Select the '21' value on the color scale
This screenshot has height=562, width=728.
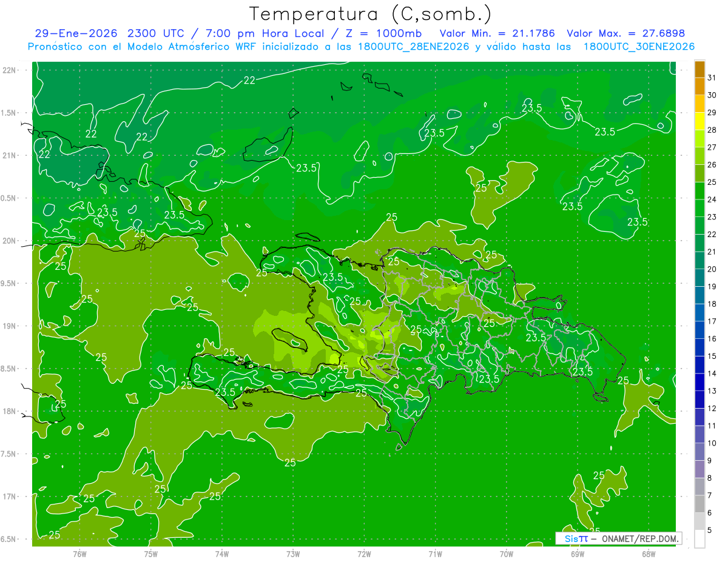coord(712,252)
